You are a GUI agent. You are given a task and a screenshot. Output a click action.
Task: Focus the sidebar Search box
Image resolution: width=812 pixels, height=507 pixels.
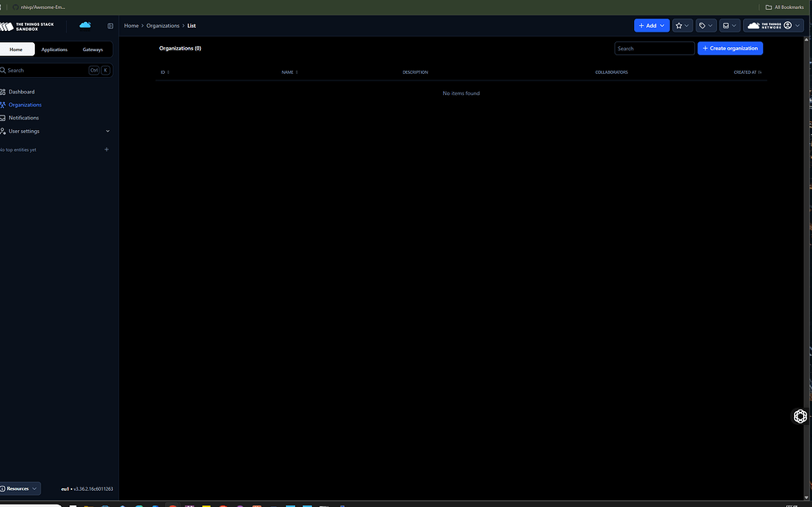(56, 71)
